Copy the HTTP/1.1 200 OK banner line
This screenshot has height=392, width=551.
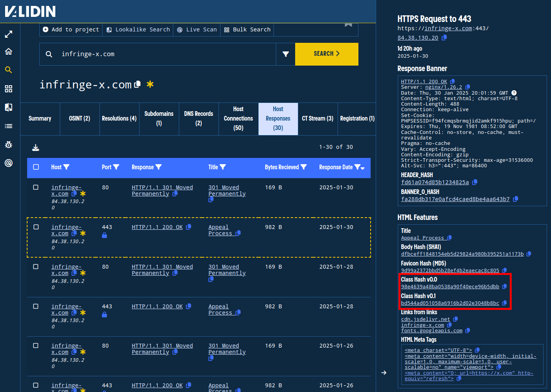pos(452,81)
